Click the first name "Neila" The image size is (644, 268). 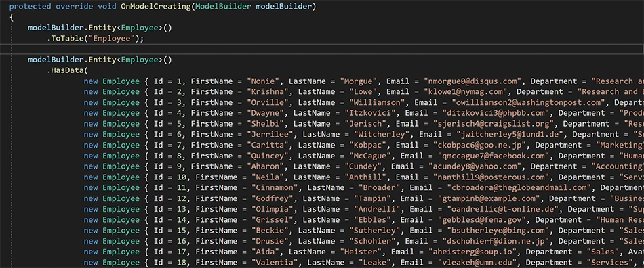pos(267,177)
